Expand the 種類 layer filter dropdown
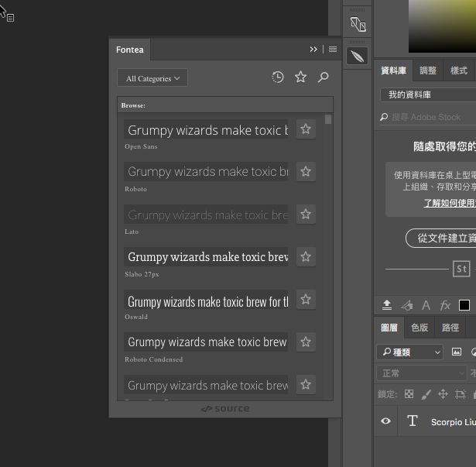The width and height of the screenshot is (476, 467). 410,352
